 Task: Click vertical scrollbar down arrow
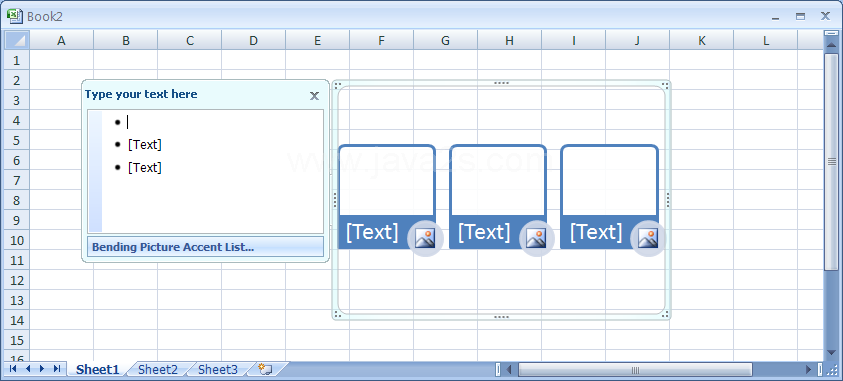click(x=831, y=354)
